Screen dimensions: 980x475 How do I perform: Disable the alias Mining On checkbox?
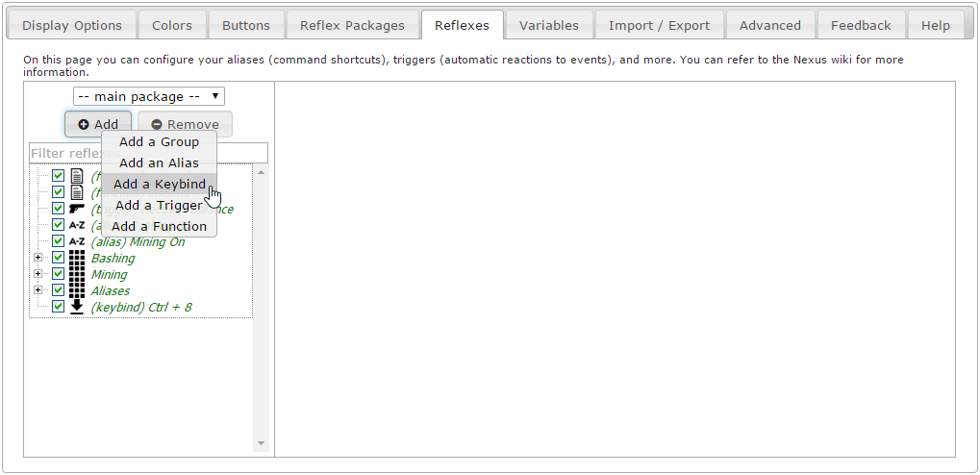point(58,241)
